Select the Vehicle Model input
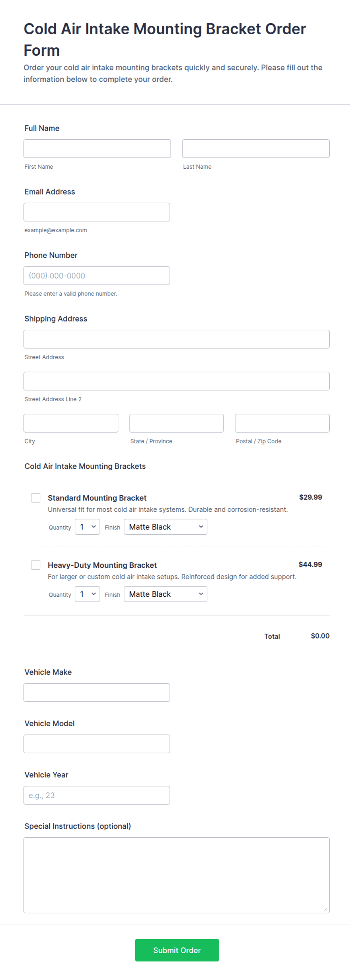The width and height of the screenshot is (350, 980). click(x=97, y=744)
